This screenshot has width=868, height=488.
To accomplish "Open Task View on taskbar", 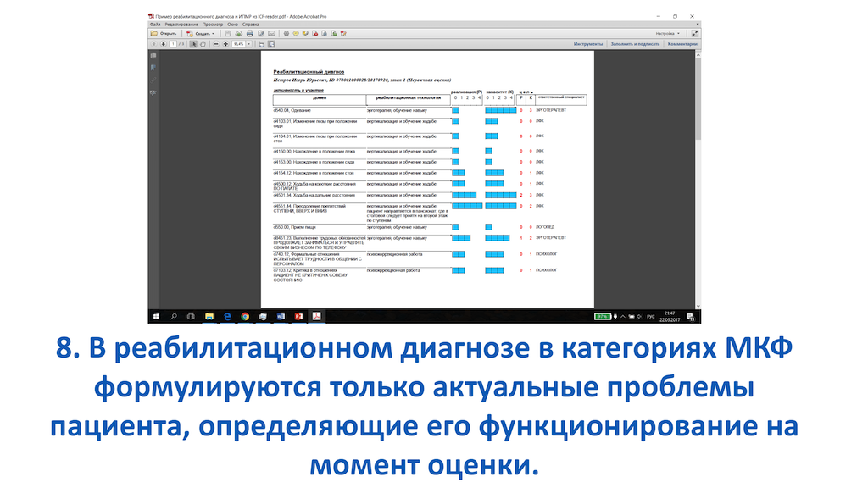I will pos(191,317).
